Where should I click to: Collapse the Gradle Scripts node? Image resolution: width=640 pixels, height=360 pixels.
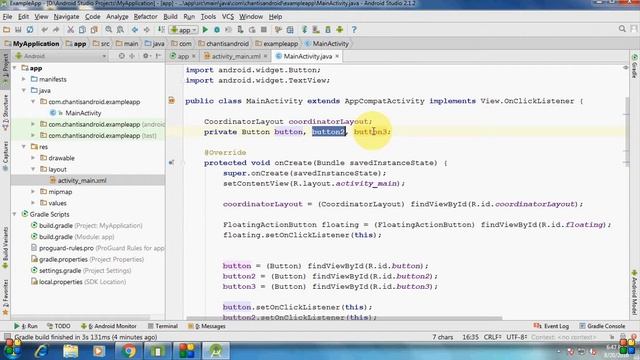15,214
